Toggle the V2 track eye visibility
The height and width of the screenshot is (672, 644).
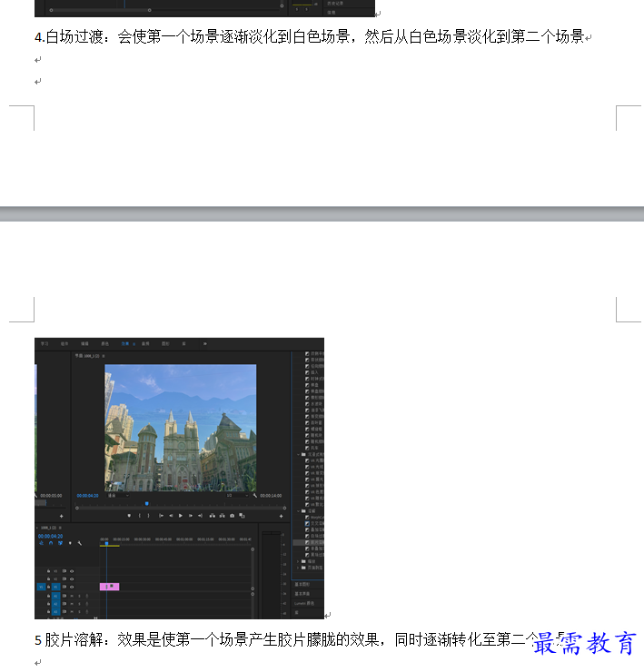click(72, 579)
